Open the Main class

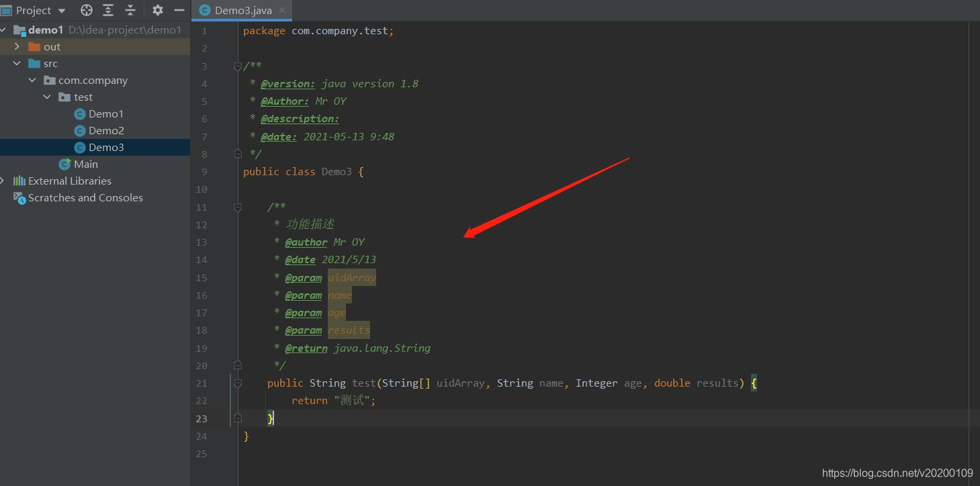tap(86, 164)
